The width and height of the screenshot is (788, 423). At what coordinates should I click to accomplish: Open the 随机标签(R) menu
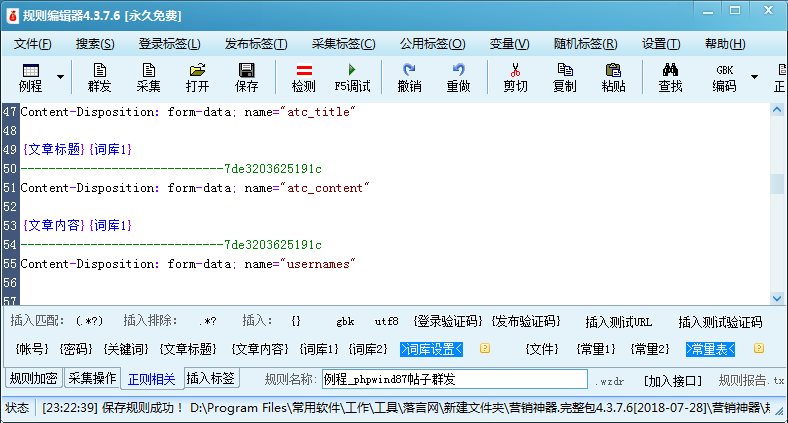pyautogui.click(x=585, y=44)
